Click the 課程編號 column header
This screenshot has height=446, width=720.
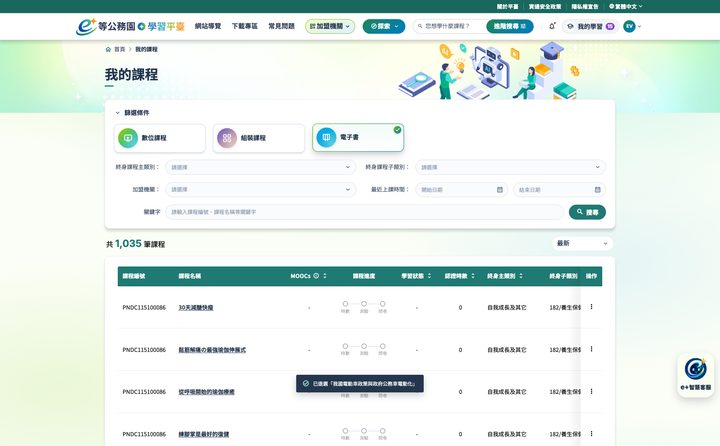[134, 276]
